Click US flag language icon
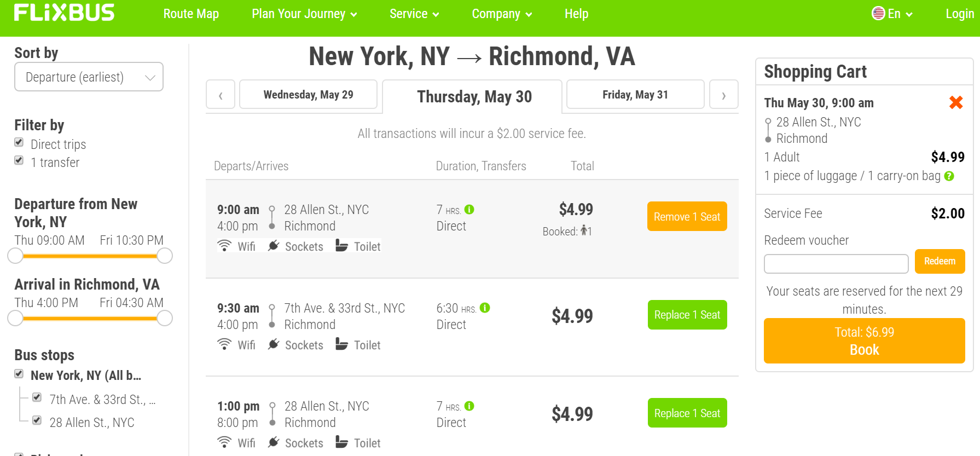980x456 pixels. coord(878,14)
